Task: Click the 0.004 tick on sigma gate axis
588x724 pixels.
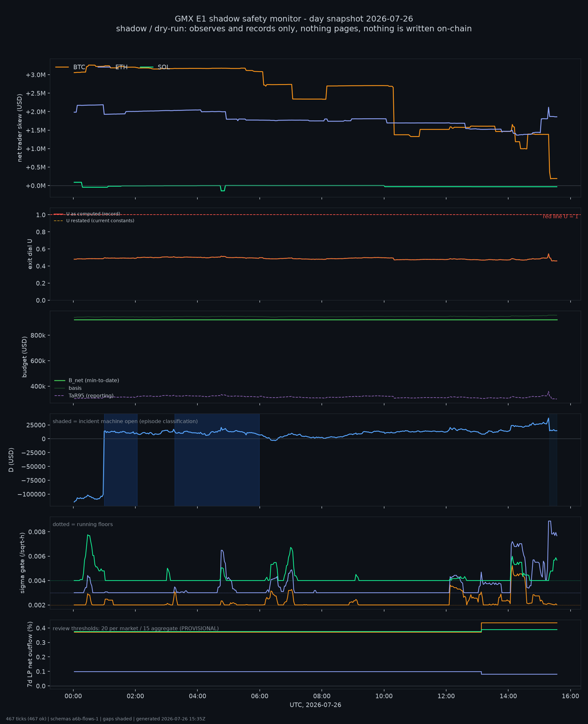Action: pyautogui.click(x=37, y=581)
